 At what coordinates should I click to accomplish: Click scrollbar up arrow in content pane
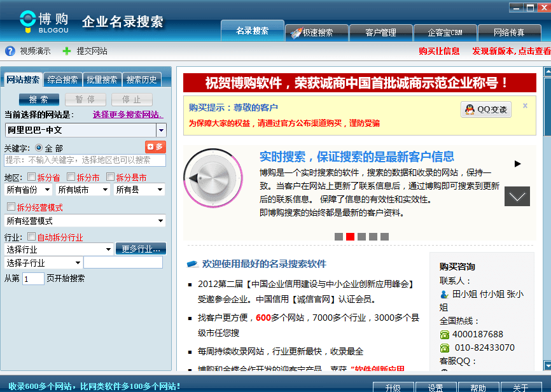(547, 71)
